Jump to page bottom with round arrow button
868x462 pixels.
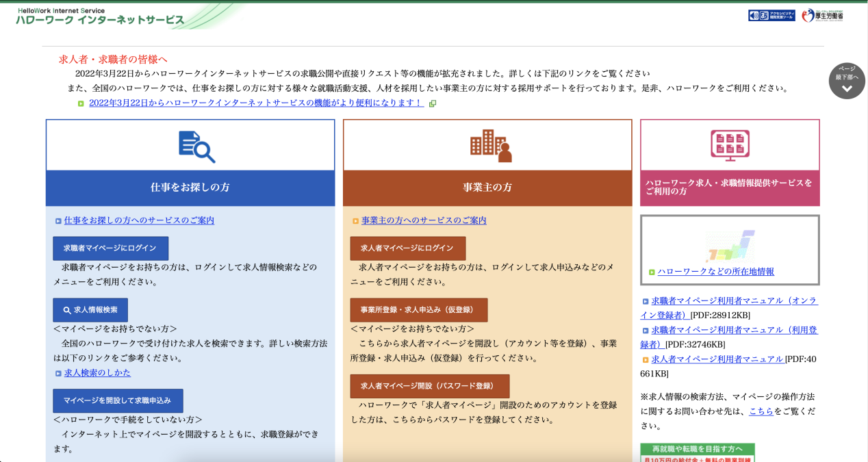(847, 81)
